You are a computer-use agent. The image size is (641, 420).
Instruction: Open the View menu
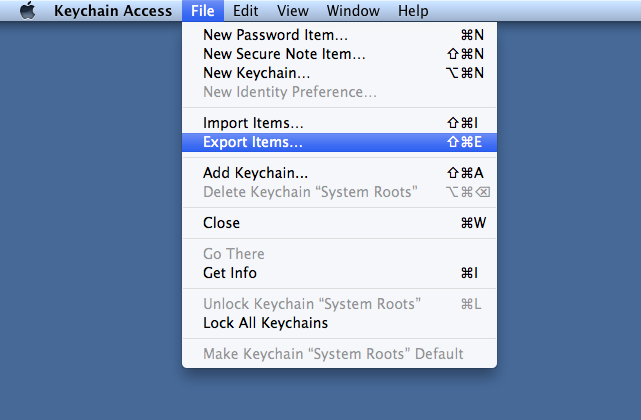tap(292, 11)
